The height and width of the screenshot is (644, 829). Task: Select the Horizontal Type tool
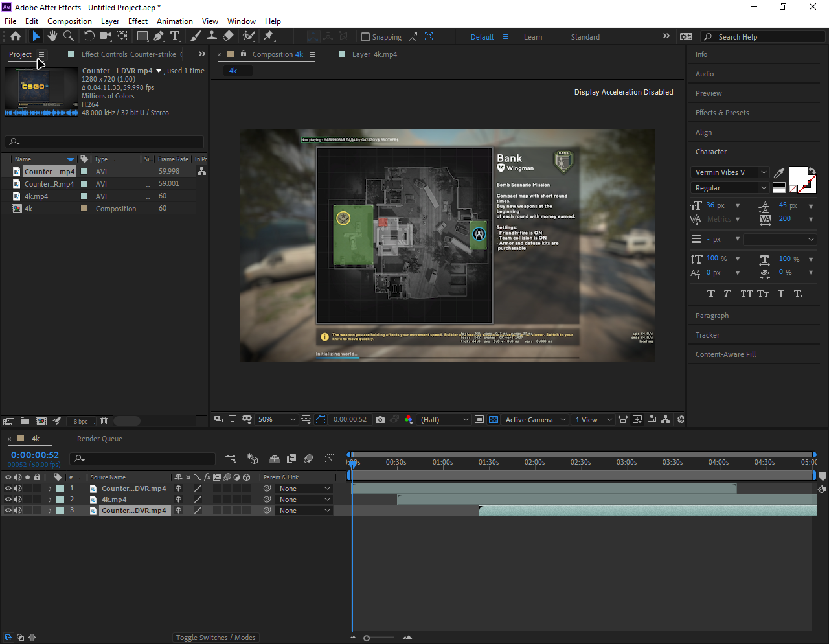175,36
